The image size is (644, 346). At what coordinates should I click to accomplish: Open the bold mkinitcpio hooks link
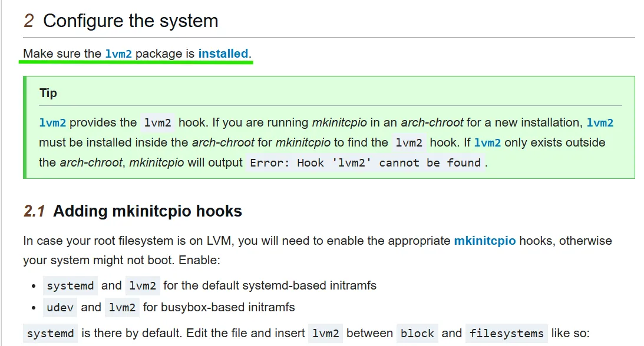[485, 241]
